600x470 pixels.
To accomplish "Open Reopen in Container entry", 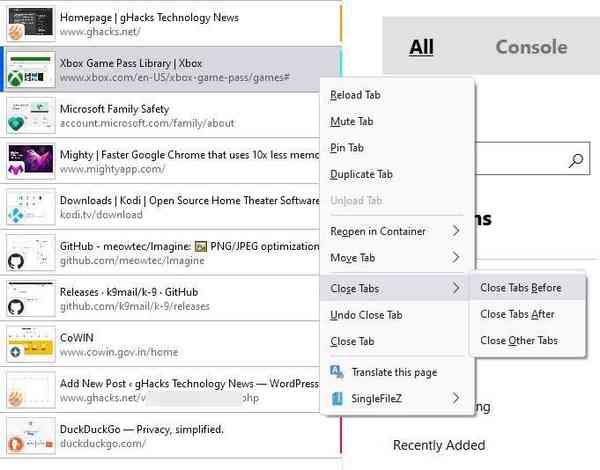I will coord(396,231).
